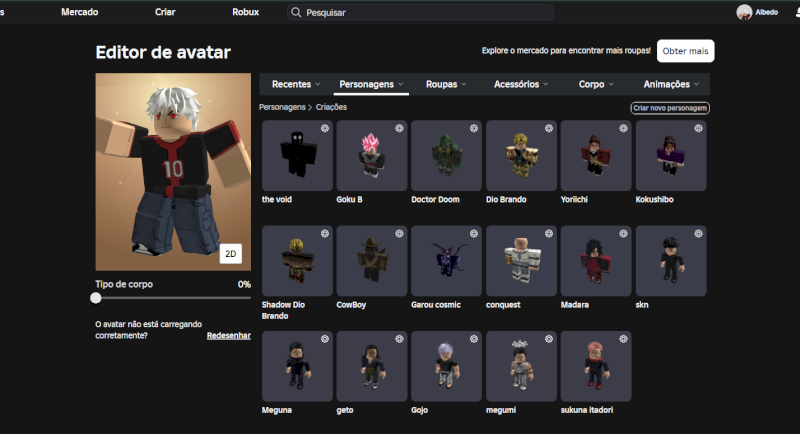Open settings gear on Goku B card

click(398, 128)
